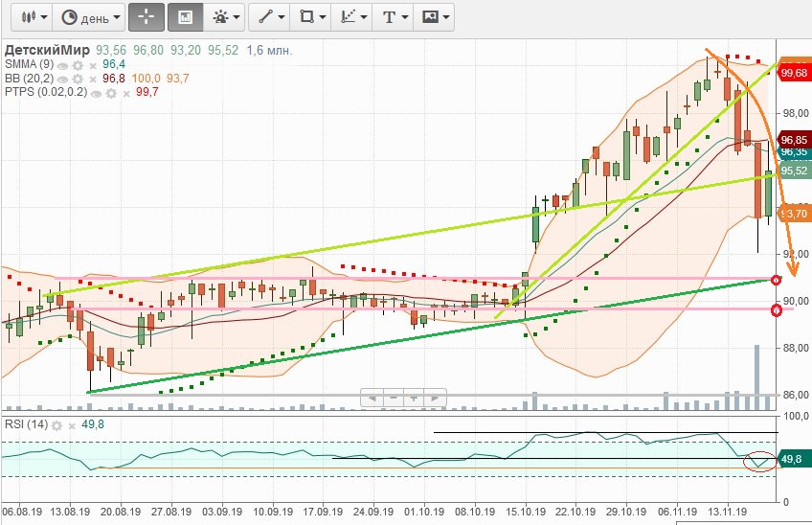Click the SMMA value 96,4
This screenshot has width=812, height=525.
[113, 64]
